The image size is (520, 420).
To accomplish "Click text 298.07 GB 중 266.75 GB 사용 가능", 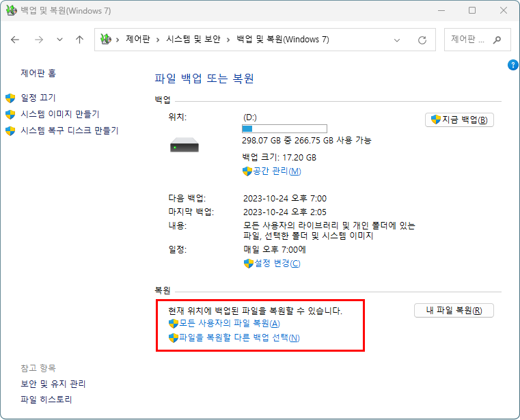I will 306,141.
